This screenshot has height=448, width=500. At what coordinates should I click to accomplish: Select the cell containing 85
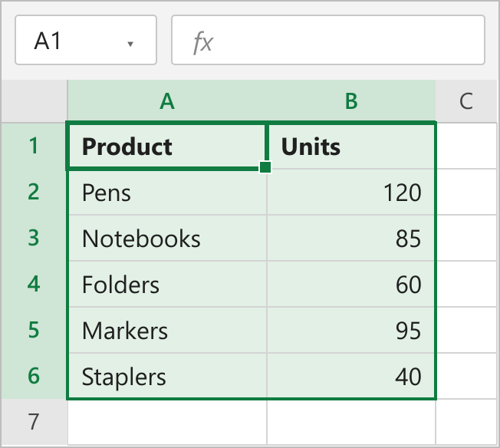coord(350,238)
